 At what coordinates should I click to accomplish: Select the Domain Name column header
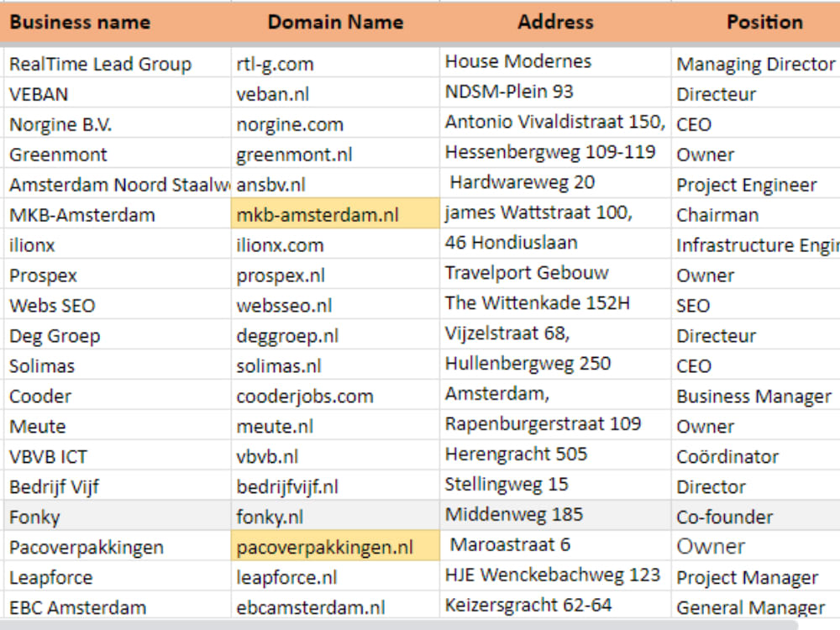335,22
